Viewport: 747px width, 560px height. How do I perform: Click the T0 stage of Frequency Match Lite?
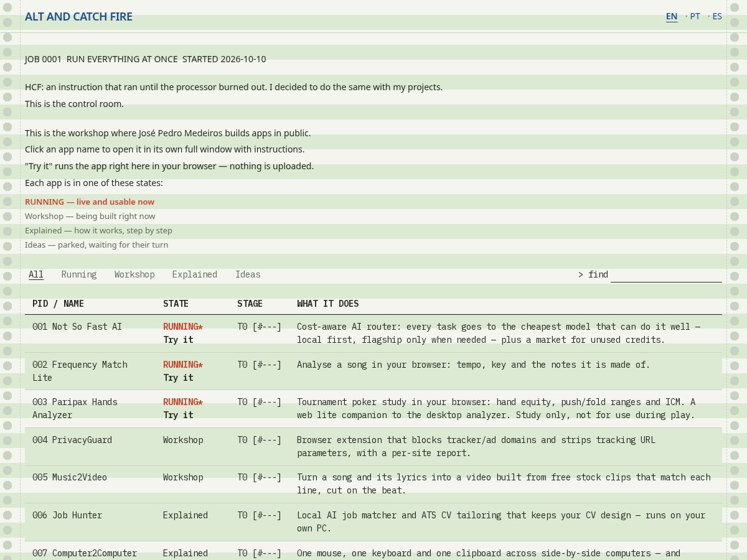pos(260,365)
